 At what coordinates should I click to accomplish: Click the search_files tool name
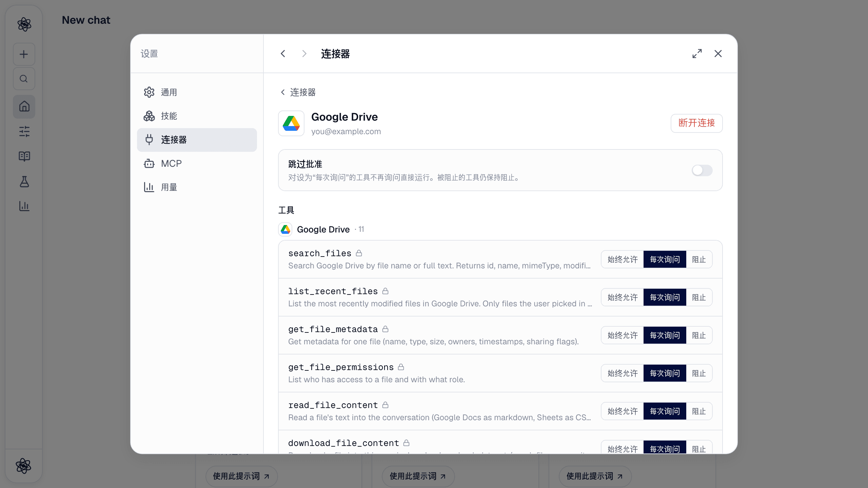(320, 253)
